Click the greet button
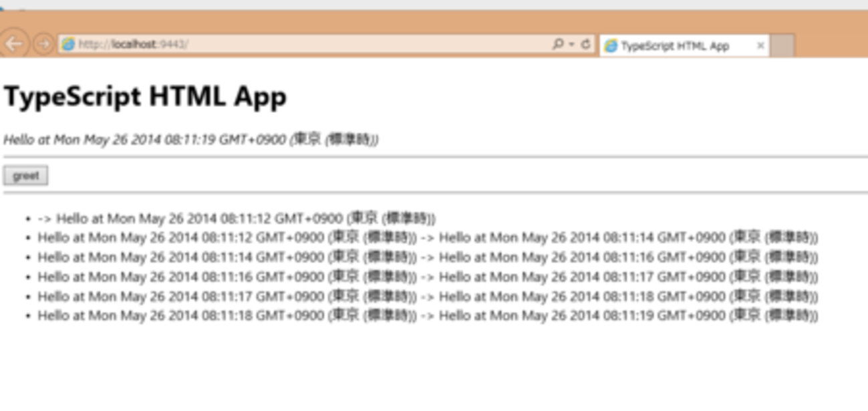The width and height of the screenshot is (868, 411). point(25,176)
